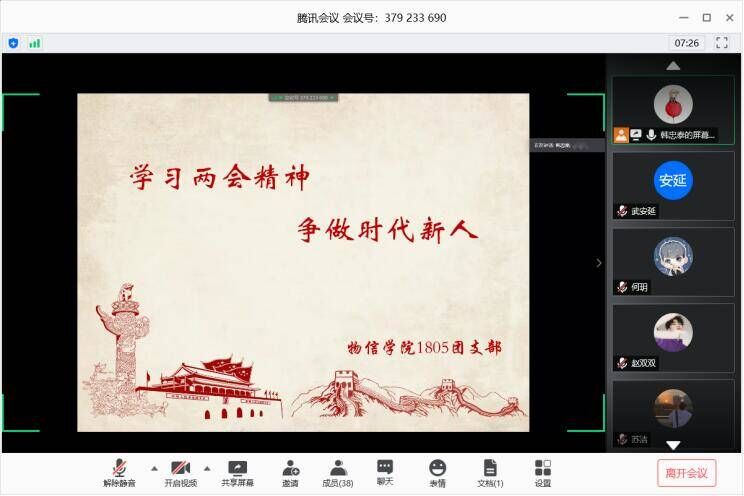Enter fullscreen using top-right icon
Viewport: 744px width, 496px height.
[722, 43]
